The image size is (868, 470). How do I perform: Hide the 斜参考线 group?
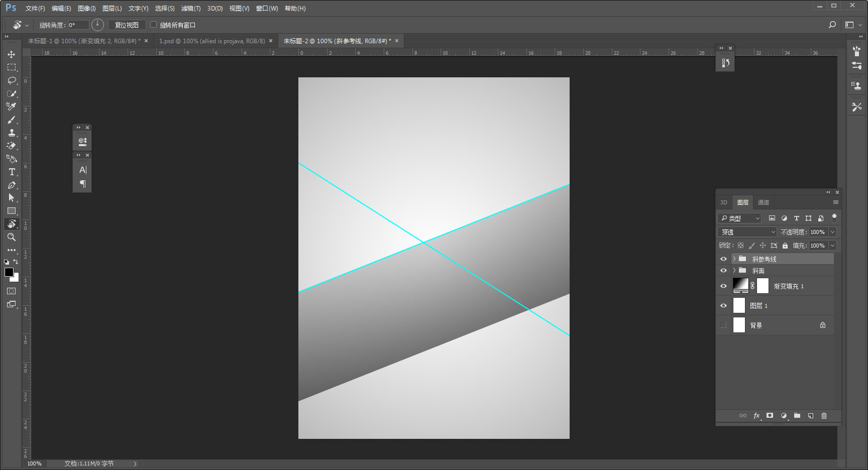pos(723,259)
